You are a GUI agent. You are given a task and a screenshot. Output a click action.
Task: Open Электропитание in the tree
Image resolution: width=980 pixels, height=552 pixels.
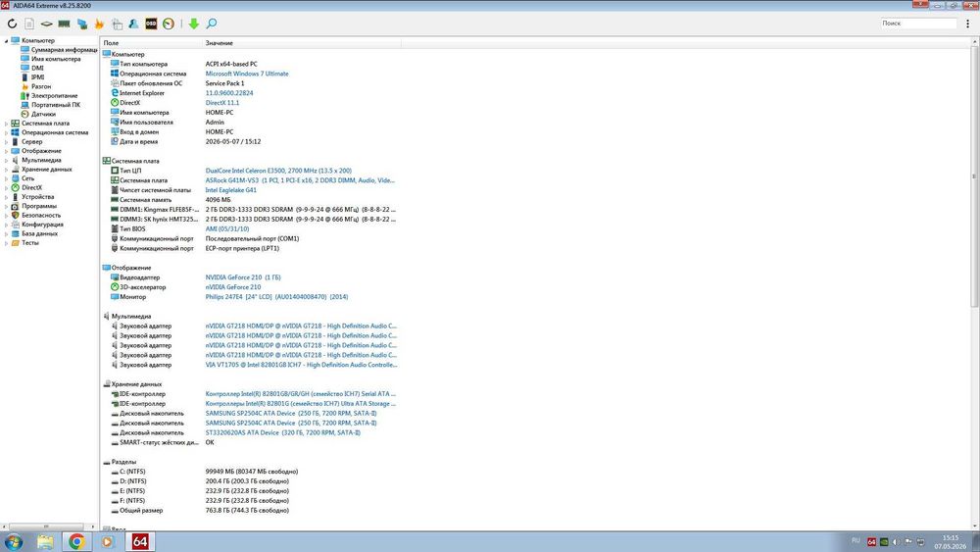(54, 96)
